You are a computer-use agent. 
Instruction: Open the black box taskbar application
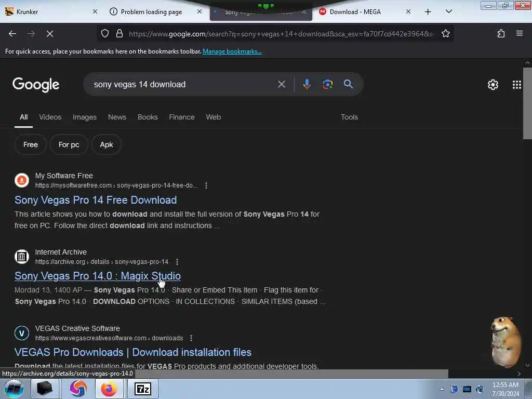pyautogui.click(x=45, y=389)
